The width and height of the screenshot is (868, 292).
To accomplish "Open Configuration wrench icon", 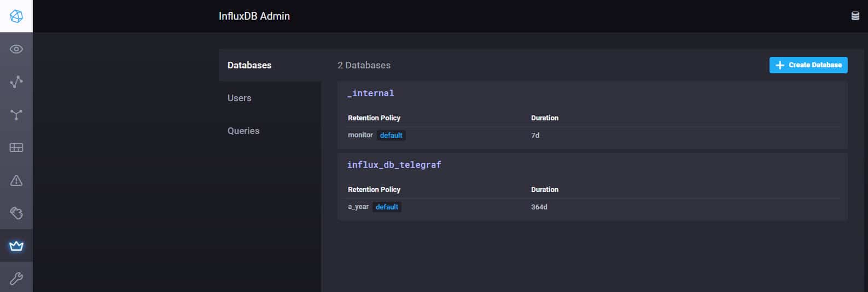I will click(16, 279).
